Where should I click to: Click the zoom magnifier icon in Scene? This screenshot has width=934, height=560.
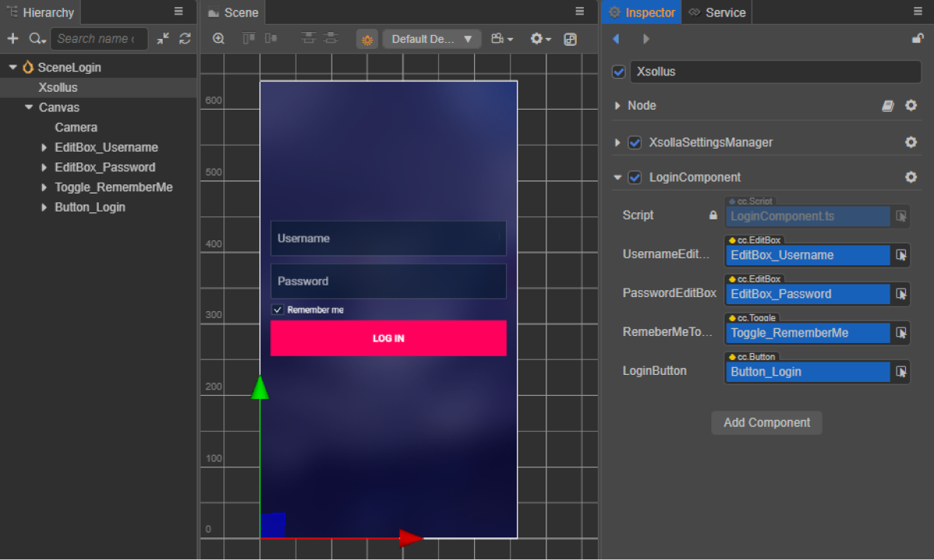(x=219, y=39)
